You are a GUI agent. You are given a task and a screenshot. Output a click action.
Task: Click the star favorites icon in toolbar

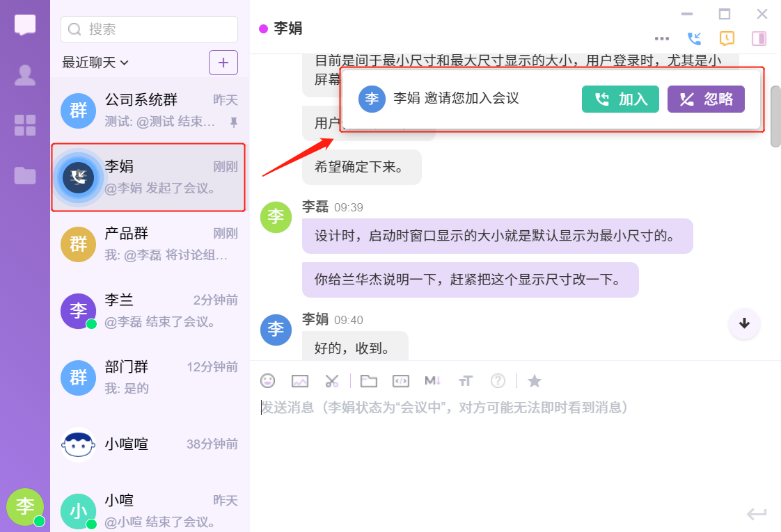click(534, 380)
